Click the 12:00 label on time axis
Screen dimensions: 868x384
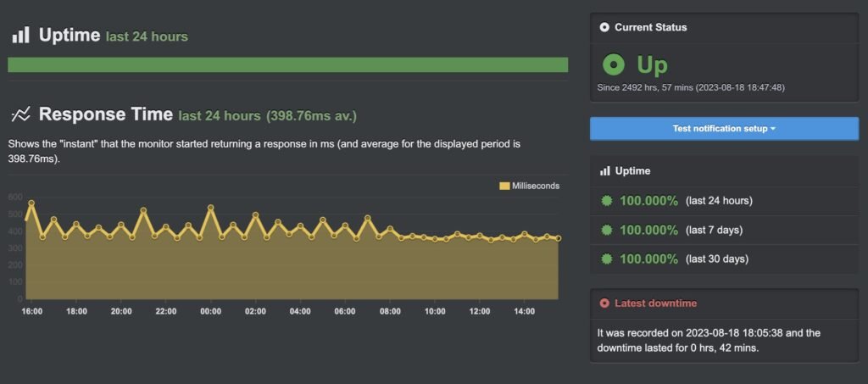coord(480,312)
